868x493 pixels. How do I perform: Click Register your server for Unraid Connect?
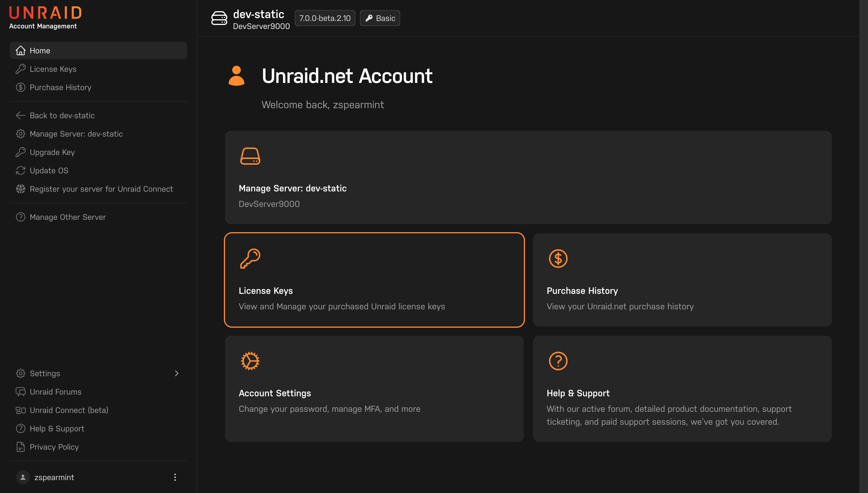point(98,189)
